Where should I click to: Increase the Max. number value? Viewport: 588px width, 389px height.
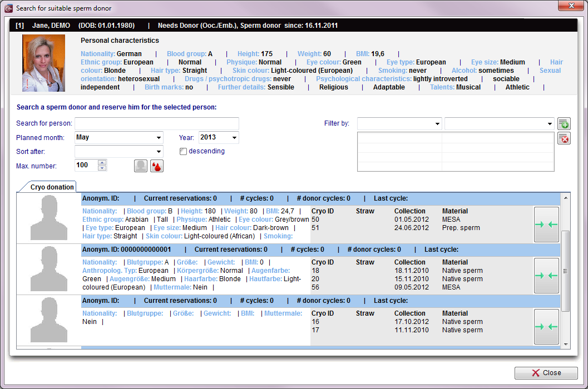coord(102,163)
